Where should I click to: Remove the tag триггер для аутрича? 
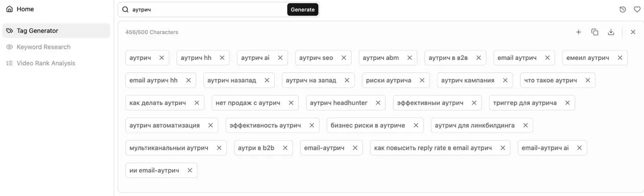[x=568, y=103]
